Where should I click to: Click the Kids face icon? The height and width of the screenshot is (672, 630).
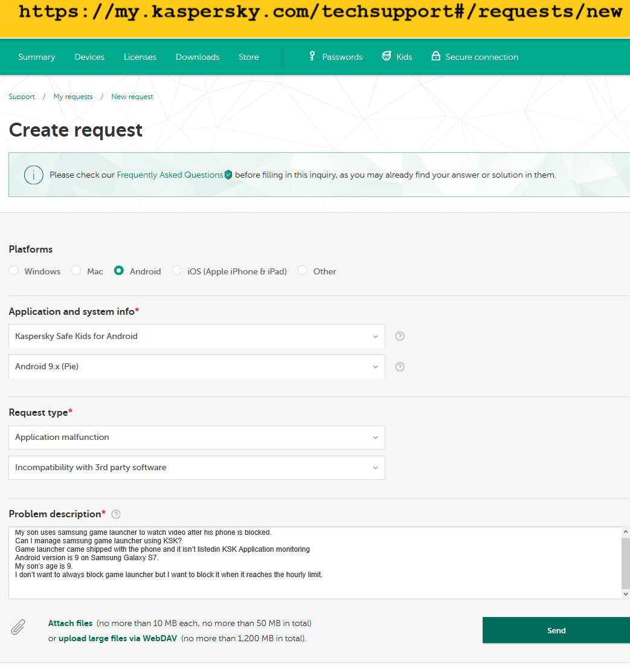(x=387, y=56)
